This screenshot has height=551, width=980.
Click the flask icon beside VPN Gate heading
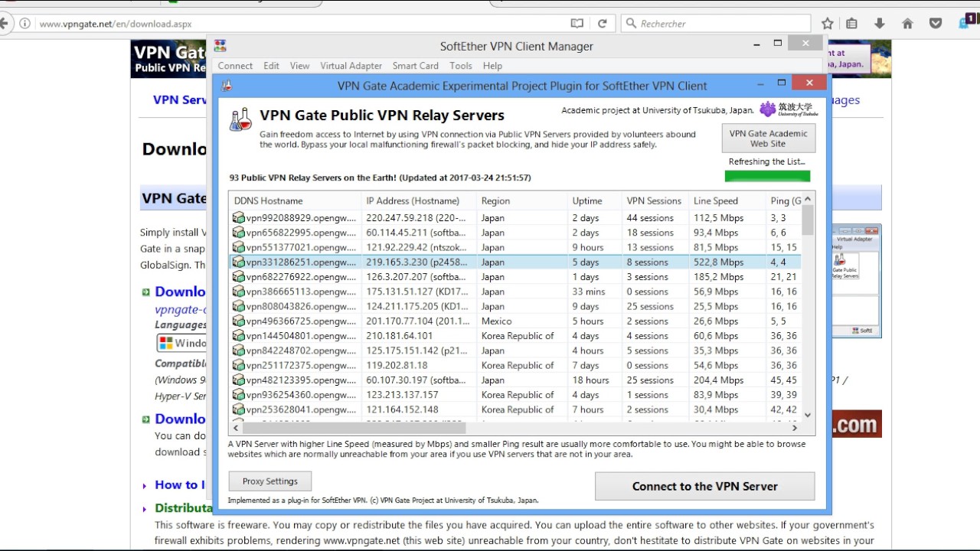coord(240,119)
